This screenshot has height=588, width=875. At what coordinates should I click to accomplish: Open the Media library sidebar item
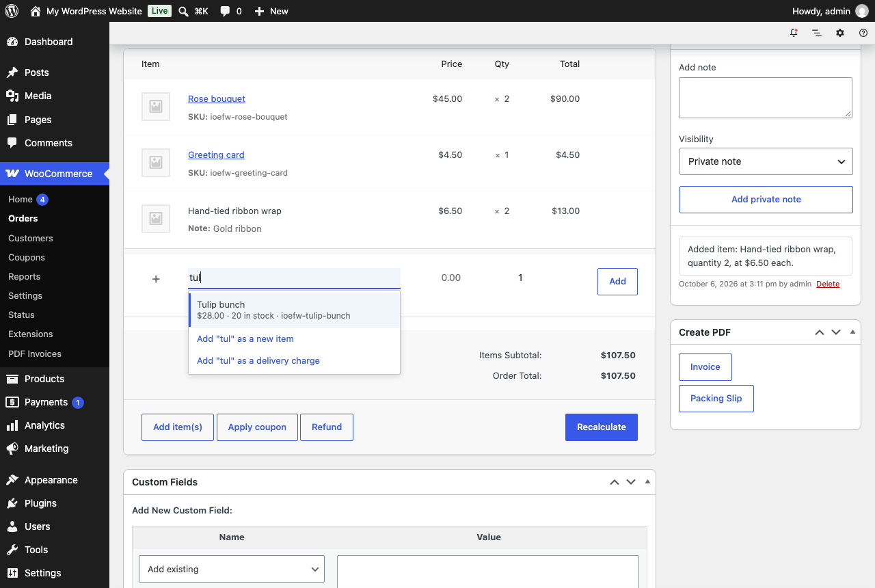(x=55, y=96)
